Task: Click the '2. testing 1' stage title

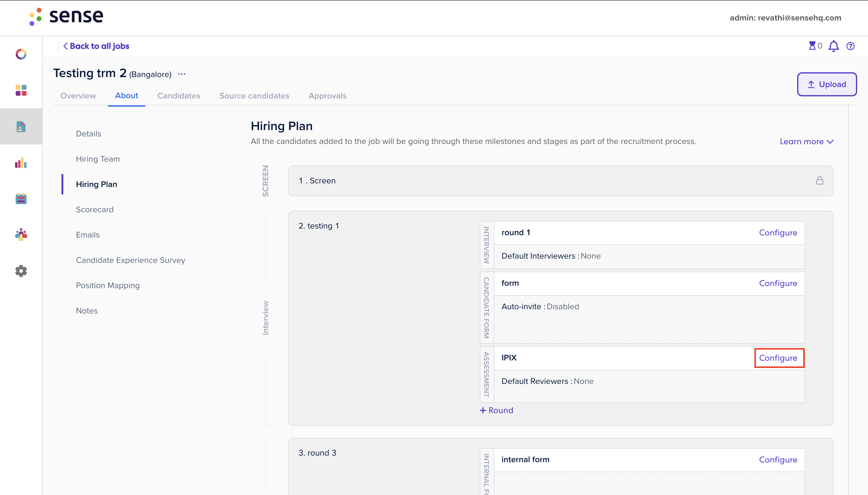Action: coord(319,226)
